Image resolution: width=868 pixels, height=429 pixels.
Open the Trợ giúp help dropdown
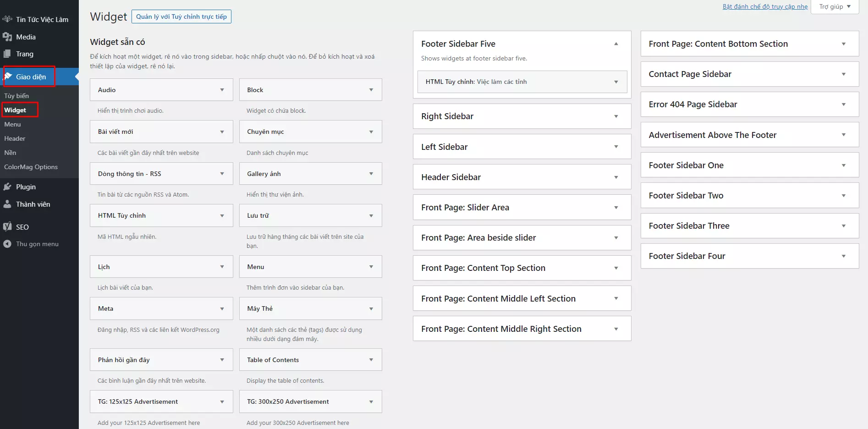click(835, 7)
